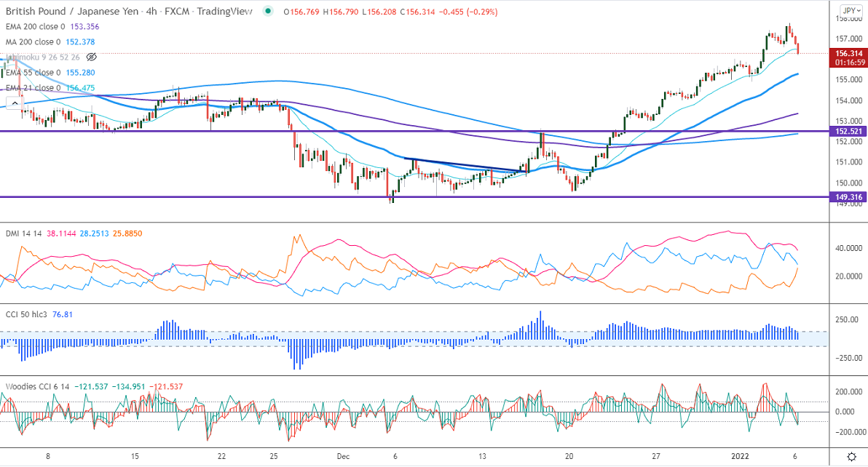Click the 149.316 horizontal line price label
868x467 pixels.
point(848,197)
